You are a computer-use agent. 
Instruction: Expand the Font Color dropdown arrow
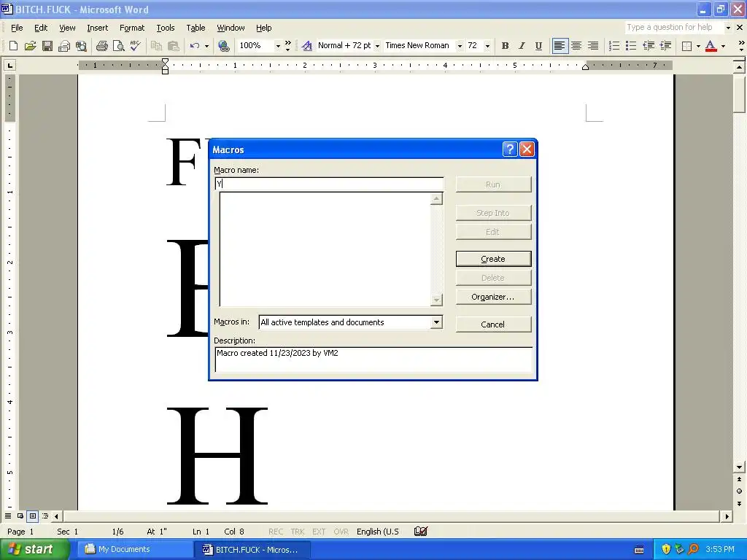(x=723, y=46)
